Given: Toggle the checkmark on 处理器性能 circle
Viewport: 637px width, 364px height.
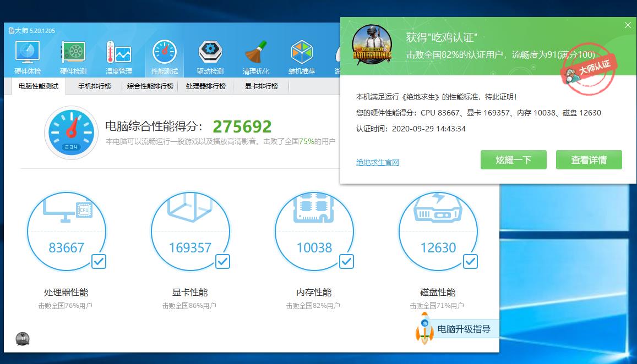Looking at the screenshot, I should pos(99,262).
